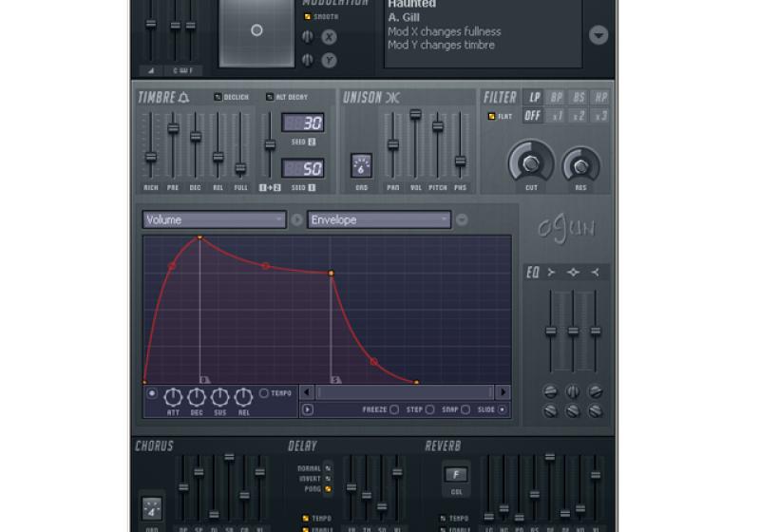Viewport: 760px width, 532px height.
Task: Toggle the SLIDE option
Action: coord(503,409)
